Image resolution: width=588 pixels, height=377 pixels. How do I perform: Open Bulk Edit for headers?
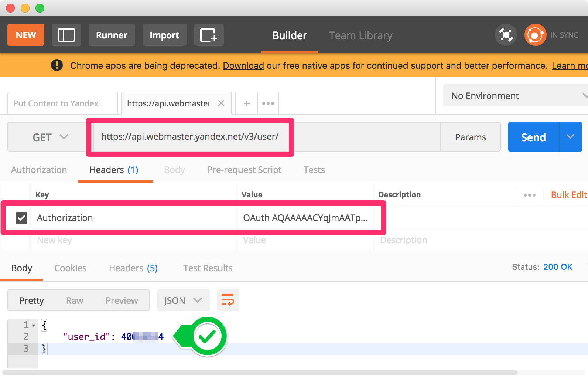tap(569, 195)
